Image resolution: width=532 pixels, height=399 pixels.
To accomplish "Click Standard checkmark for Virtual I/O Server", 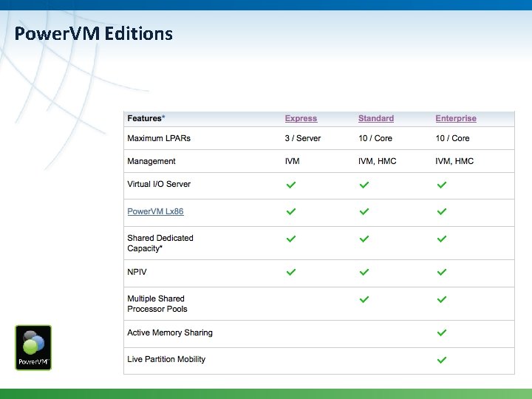I will [364, 185].
